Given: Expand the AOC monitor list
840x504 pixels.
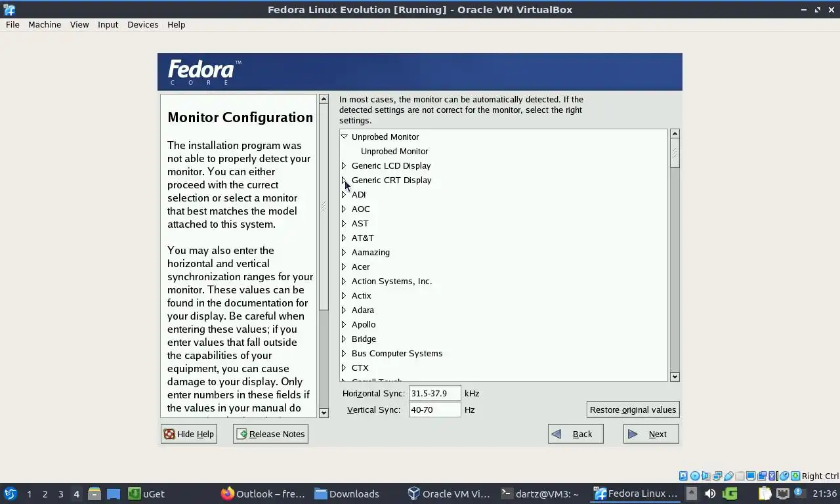Looking at the screenshot, I should click(344, 209).
